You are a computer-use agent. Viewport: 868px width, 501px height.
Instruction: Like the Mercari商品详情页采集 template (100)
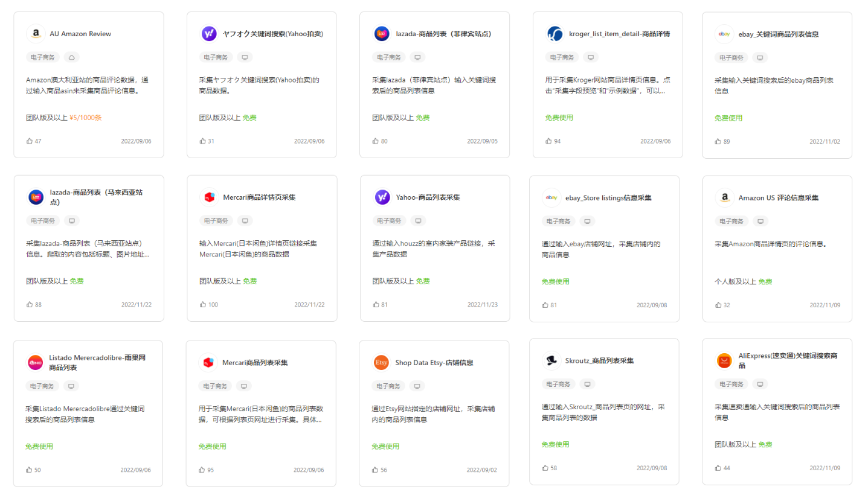(203, 305)
